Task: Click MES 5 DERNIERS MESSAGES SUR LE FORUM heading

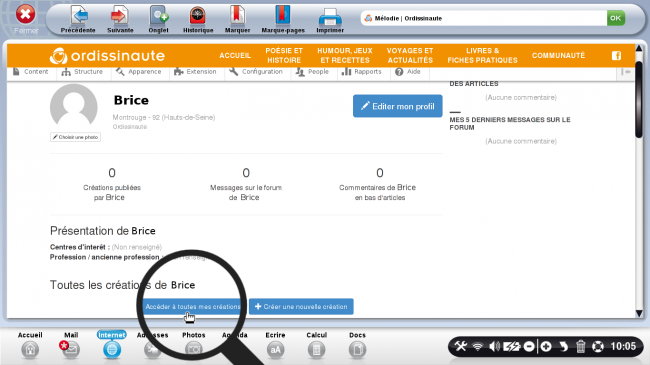Action: [510, 123]
